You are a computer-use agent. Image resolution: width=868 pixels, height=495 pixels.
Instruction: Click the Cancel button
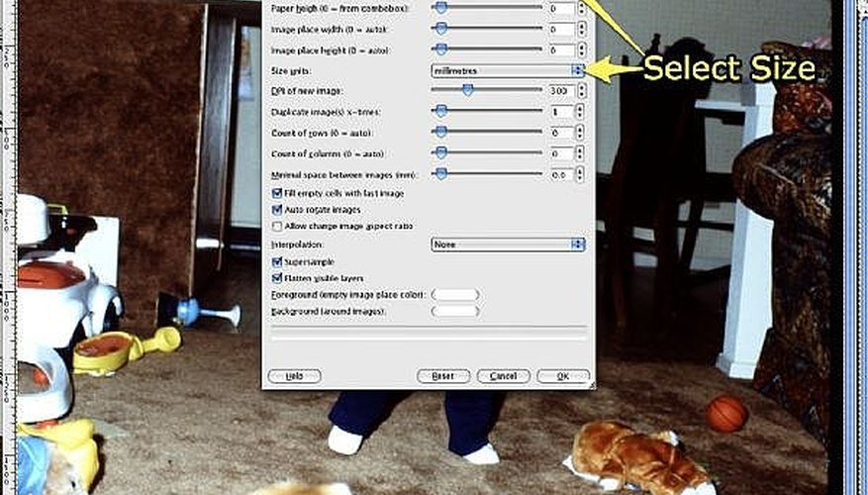click(503, 376)
